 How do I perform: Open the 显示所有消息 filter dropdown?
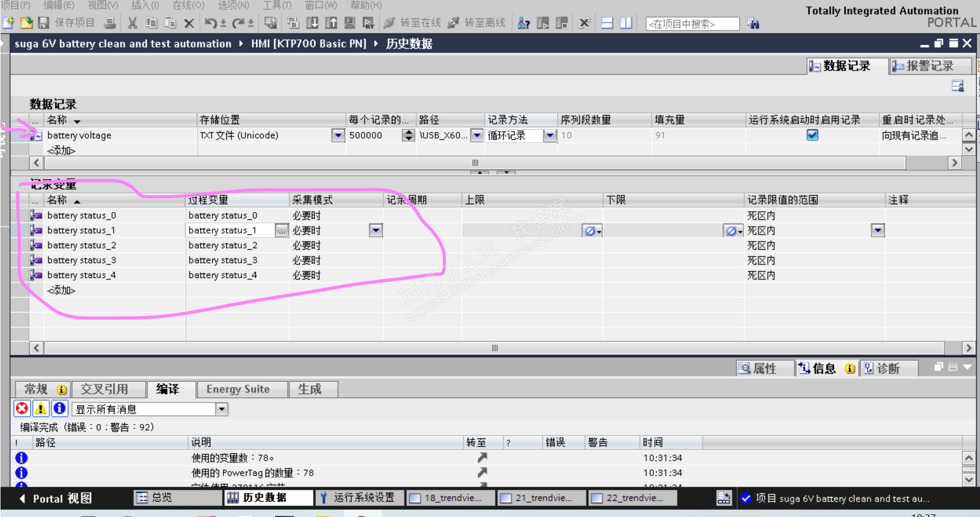(x=222, y=409)
